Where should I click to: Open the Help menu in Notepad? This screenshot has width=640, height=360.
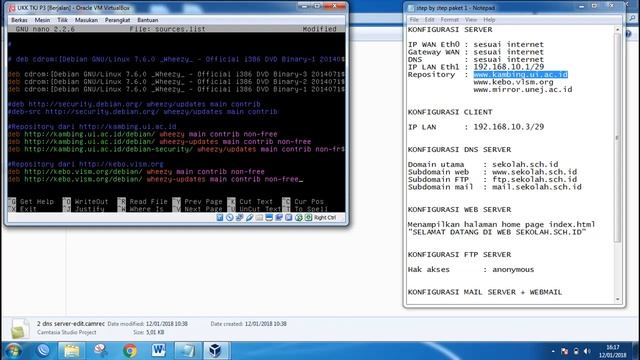click(489, 20)
